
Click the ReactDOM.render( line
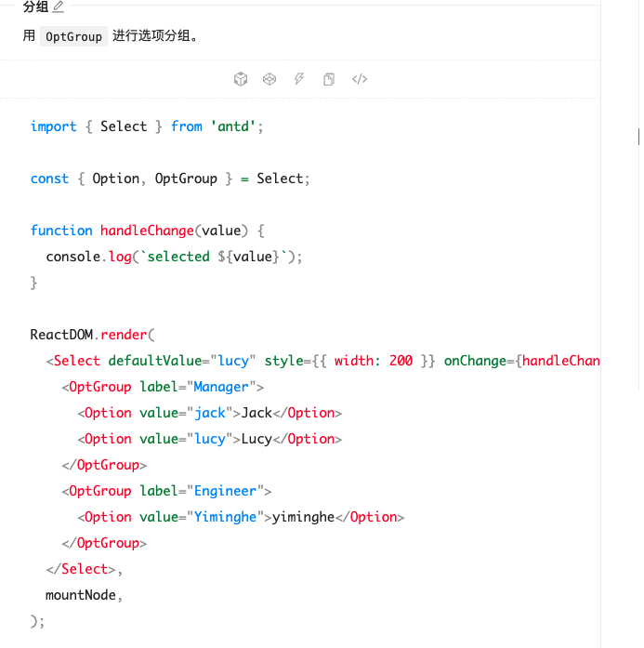tap(93, 335)
